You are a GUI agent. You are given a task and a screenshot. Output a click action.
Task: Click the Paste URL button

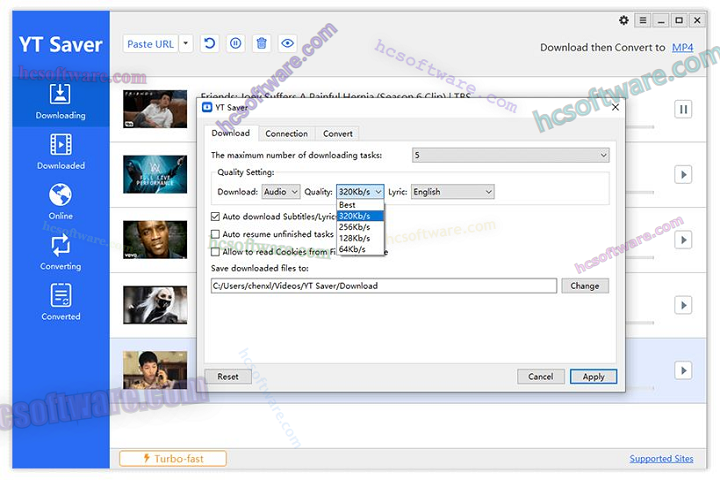click(150, 44)
